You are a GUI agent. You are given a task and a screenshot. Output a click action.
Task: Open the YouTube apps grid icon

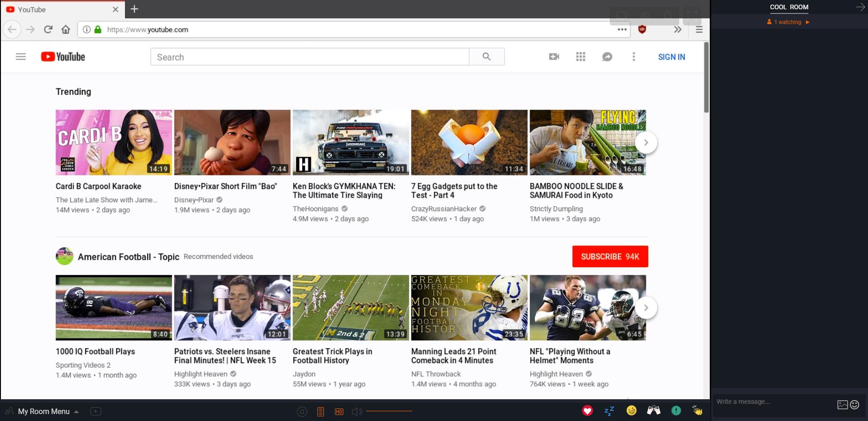(x=581, y=57)
